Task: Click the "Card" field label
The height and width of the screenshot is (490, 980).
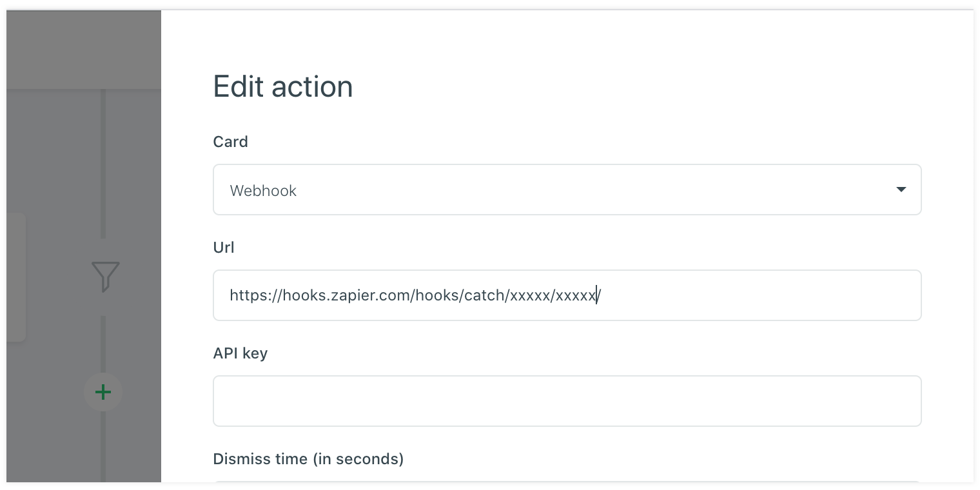Action: tap(230, 142)
